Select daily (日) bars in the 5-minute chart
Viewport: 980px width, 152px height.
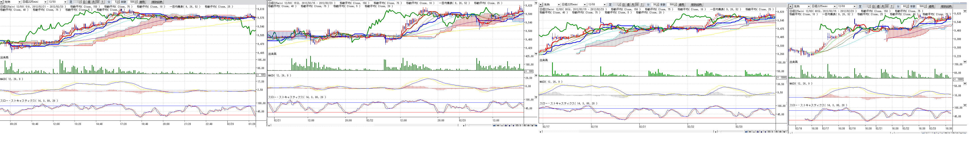point(84,2)
